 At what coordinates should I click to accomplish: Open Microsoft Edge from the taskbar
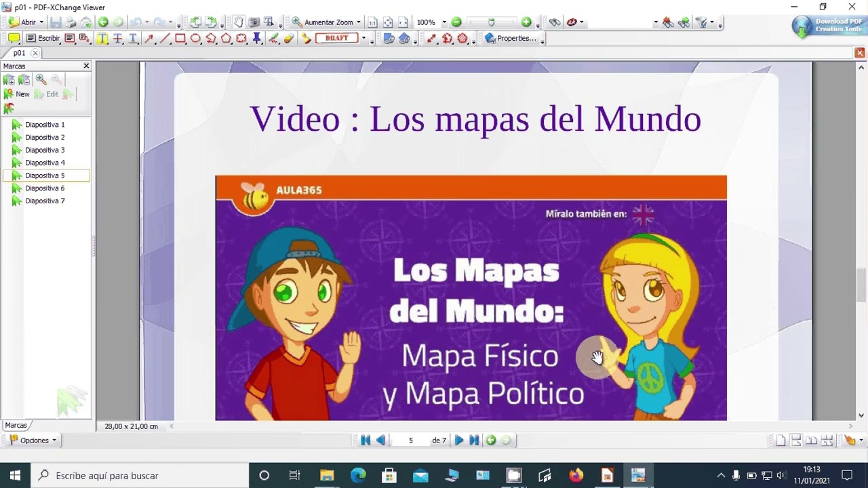[x=358, y=476]
